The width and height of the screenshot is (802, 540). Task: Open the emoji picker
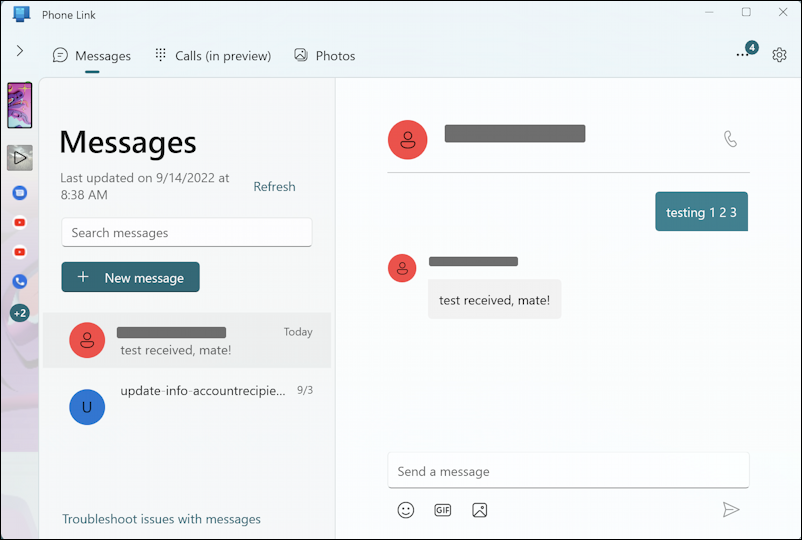click(405, 510)
